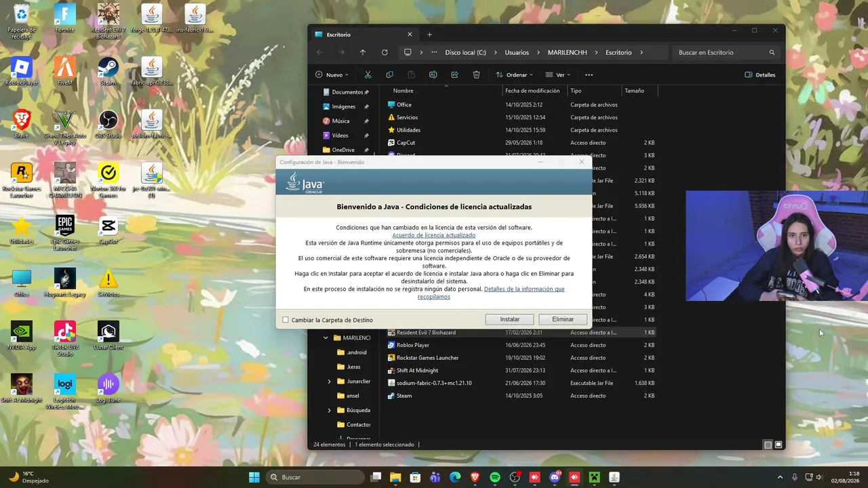Select the TikTok LIVE Studio desktop icon

[65, 339]
